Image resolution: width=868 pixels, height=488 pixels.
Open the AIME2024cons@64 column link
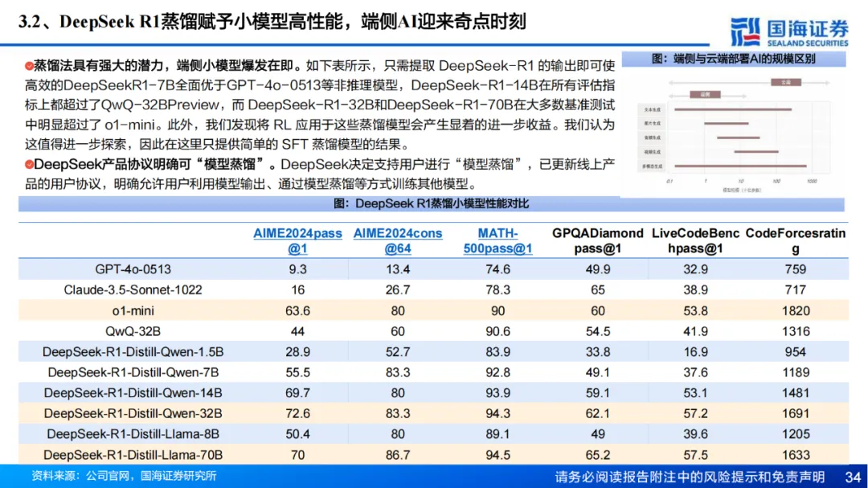click(x=398, y=241)
